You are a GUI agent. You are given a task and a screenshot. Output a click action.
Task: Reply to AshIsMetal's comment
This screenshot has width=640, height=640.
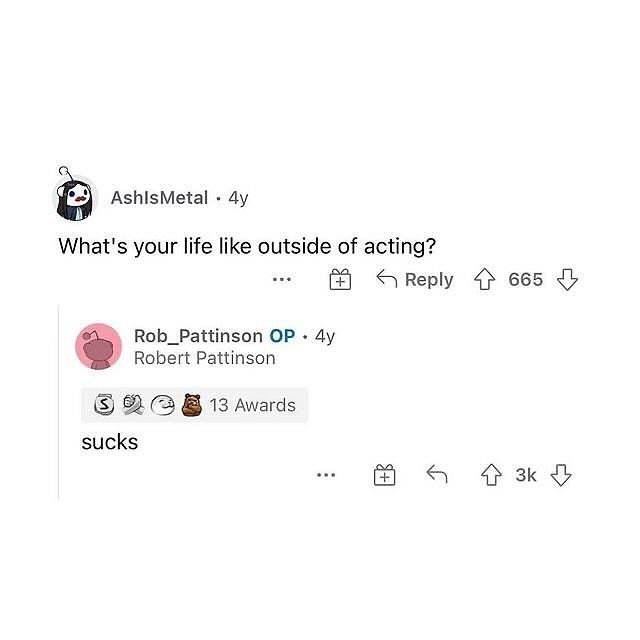[415, 279]
